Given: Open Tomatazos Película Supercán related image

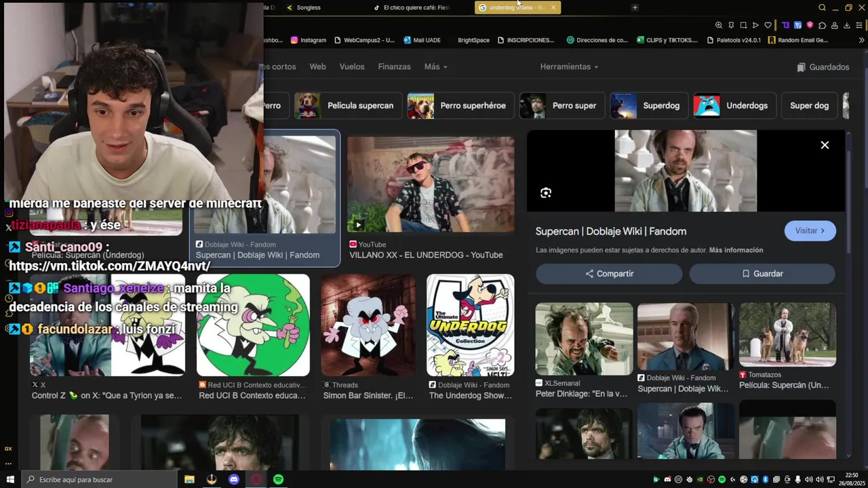Looking at the screenshot, I should click(x=787, y=335).
